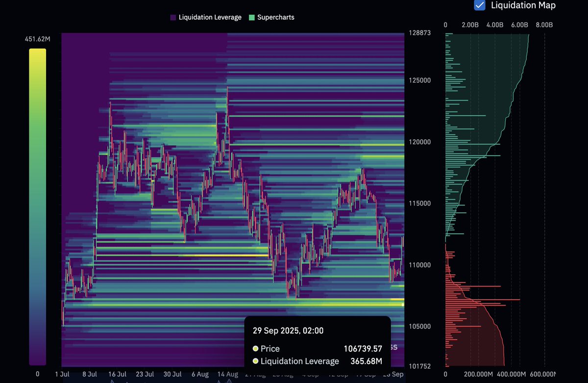Click the Supercharts label in the legend
Viewport: 588px width, 383px height.
(x=275, y=17)
